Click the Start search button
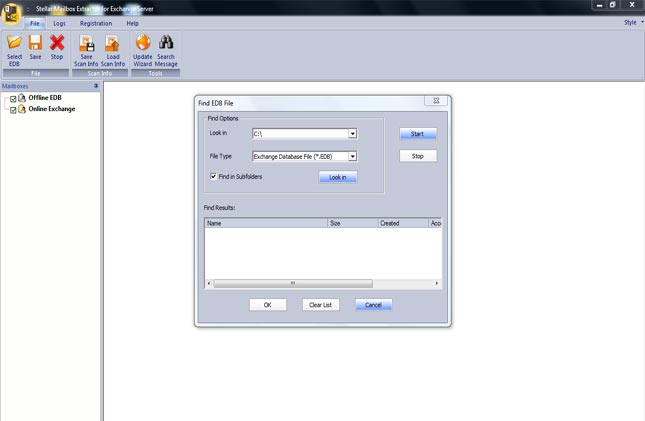 (418, 134)
